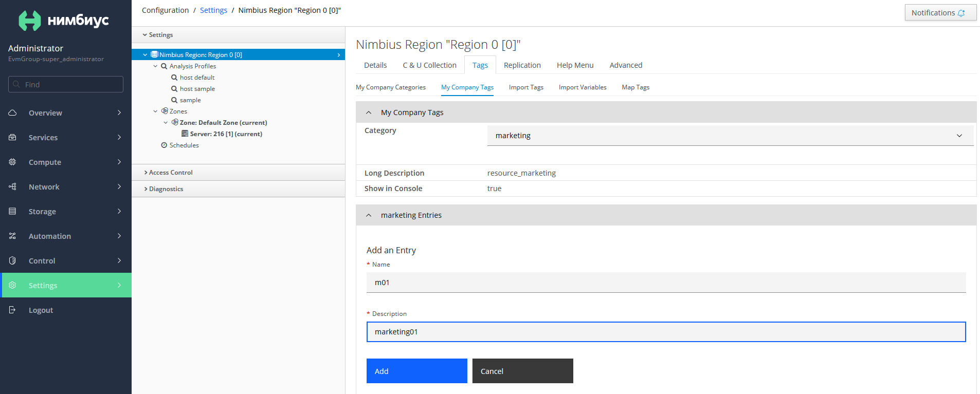Click the Control shield icon
980x394 pixels.
(12, 260)
